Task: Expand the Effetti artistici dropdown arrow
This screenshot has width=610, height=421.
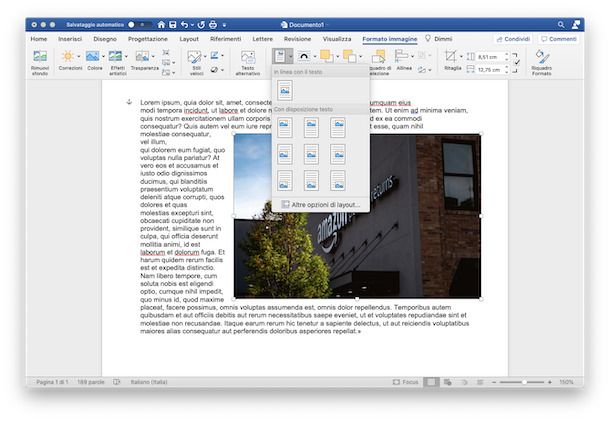Action: click(126, 56)
